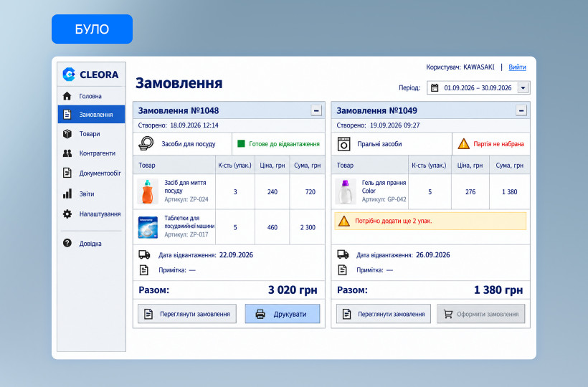Click the shipment date 22.09.2026

pos(236,255)
